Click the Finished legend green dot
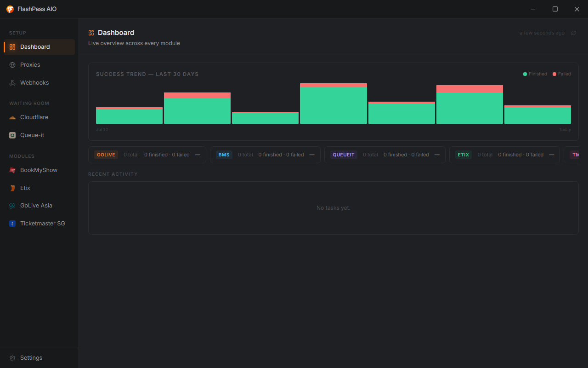The image size is (588, 368). point(525,74)
